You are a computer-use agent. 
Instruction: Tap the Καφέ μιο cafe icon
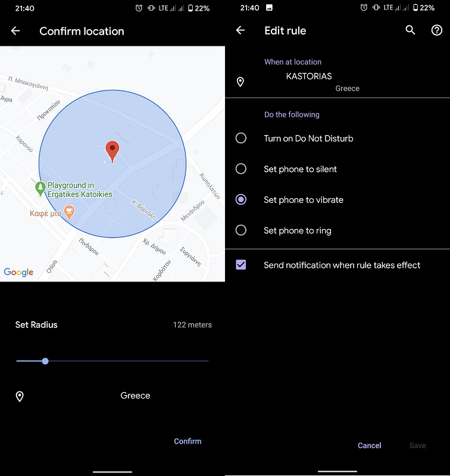coord(69,212)
